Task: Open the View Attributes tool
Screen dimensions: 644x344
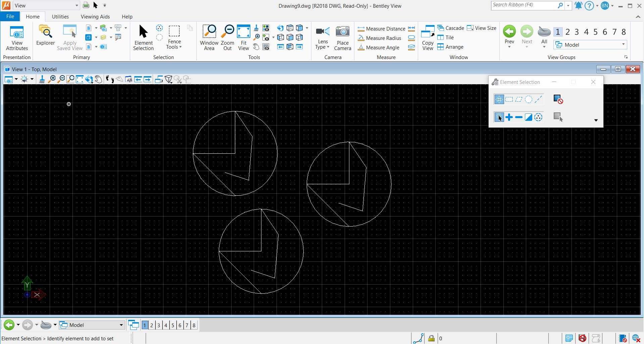Action: pos(17,38)
